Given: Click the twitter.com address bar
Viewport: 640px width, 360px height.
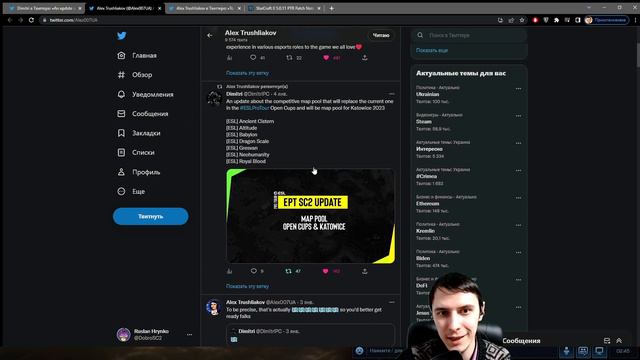Looking at the screenshot, I should point(267,20).
